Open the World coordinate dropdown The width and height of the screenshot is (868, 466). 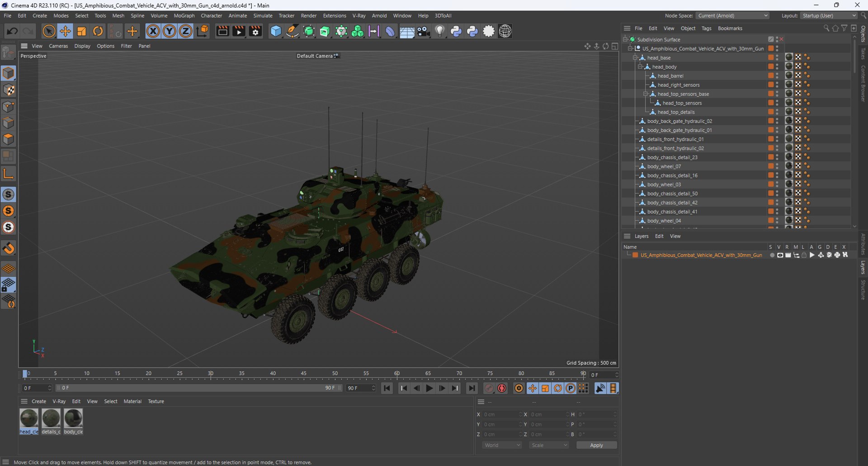click(502, 445)
